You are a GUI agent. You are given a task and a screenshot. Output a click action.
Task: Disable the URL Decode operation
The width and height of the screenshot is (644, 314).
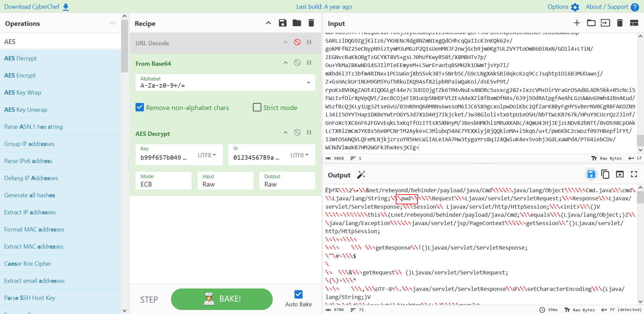(x=297, y=42)
